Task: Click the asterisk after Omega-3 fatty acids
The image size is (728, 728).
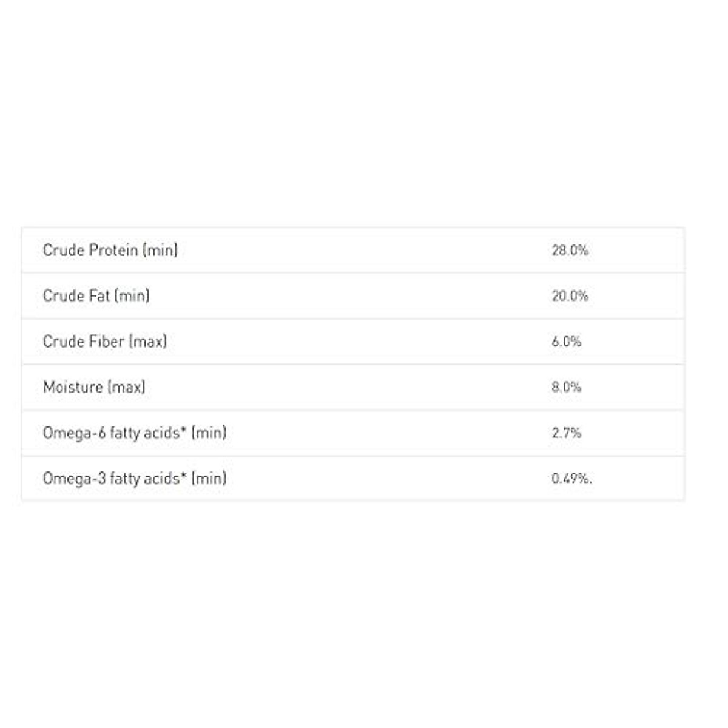Action: pos(183,475)
